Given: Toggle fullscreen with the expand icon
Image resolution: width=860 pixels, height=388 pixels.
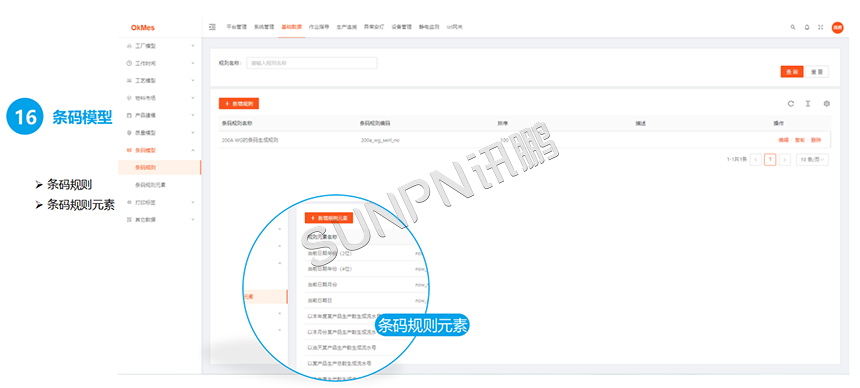Looking at the screenshot, I should pos(821,27).
